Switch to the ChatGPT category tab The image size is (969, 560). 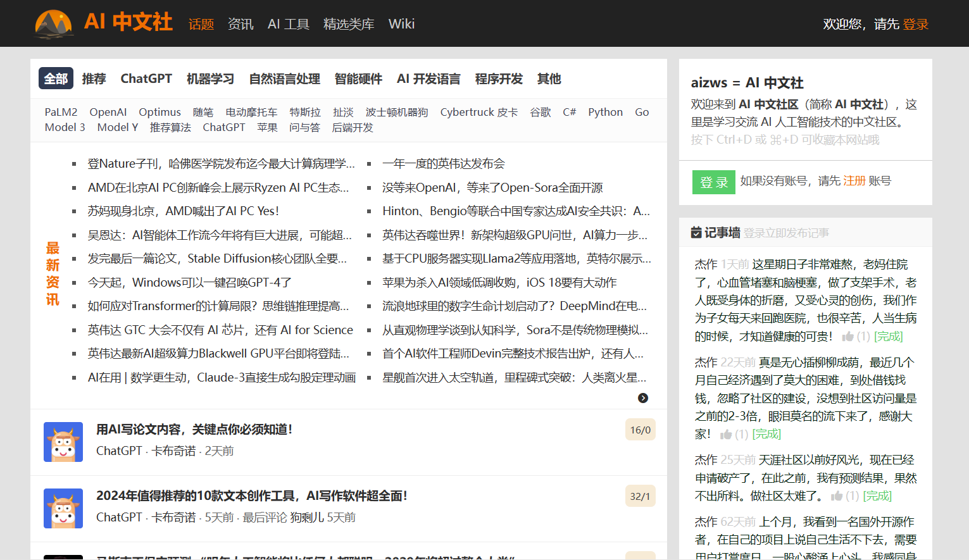pyautogui.click(x=146, y=78)
